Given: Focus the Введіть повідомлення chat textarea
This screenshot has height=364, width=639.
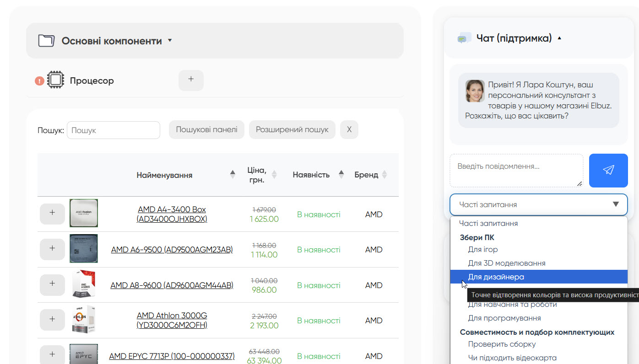Looking at the screenshot, I should (516, 171).
